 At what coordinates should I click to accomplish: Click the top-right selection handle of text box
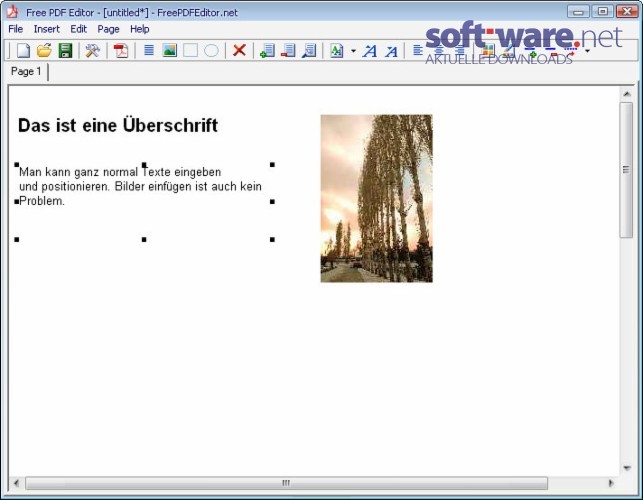[x=272, y=164]
